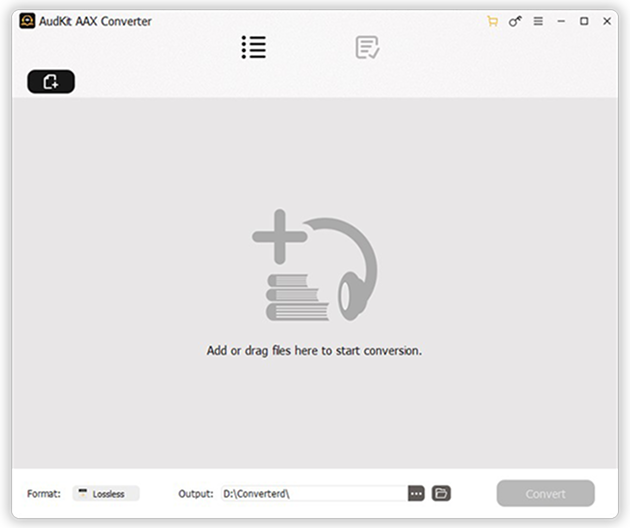Switch to the converted history tab
630x529 pixels.
[367, 47]
